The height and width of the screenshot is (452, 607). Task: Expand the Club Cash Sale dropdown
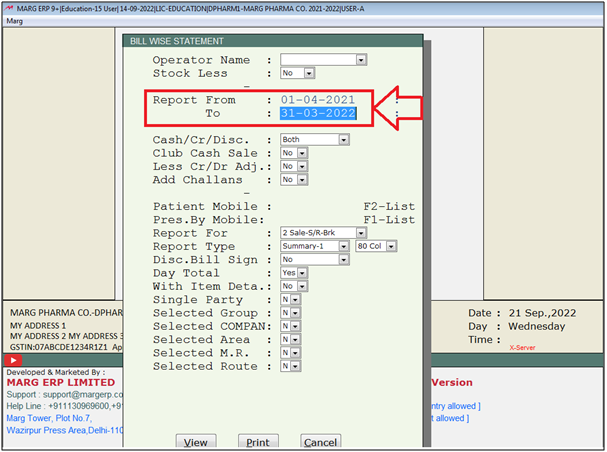pos(302,153)
